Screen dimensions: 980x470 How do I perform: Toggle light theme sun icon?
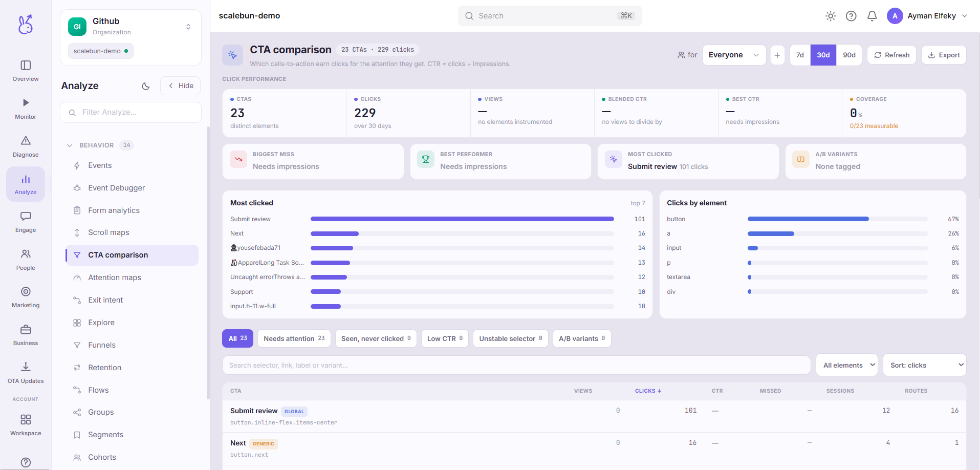pos(831,16)
